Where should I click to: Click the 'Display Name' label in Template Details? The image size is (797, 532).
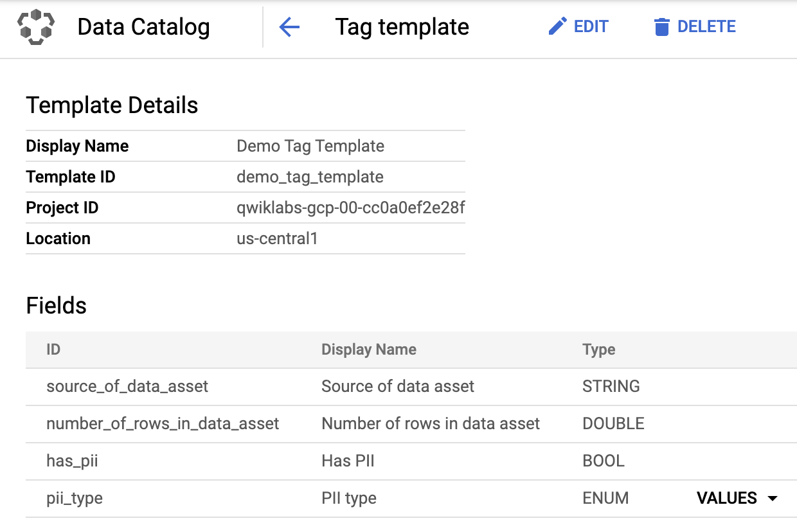tap(77, 146)
